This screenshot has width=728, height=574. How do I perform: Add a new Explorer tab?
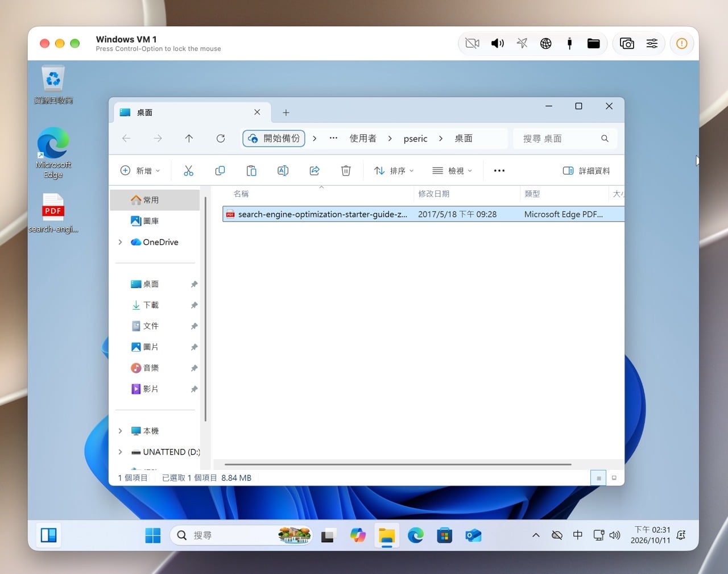click(x=286, y=113)
